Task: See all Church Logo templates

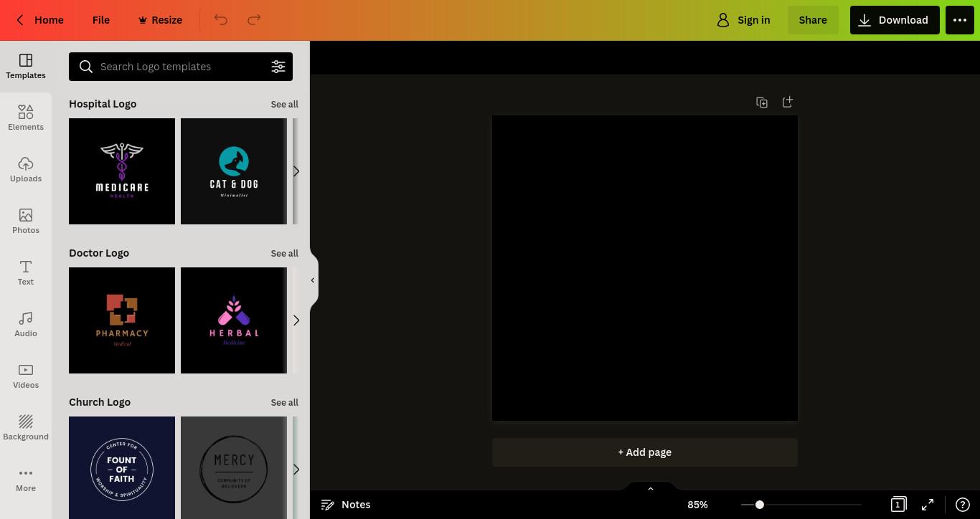Action: 285,402
